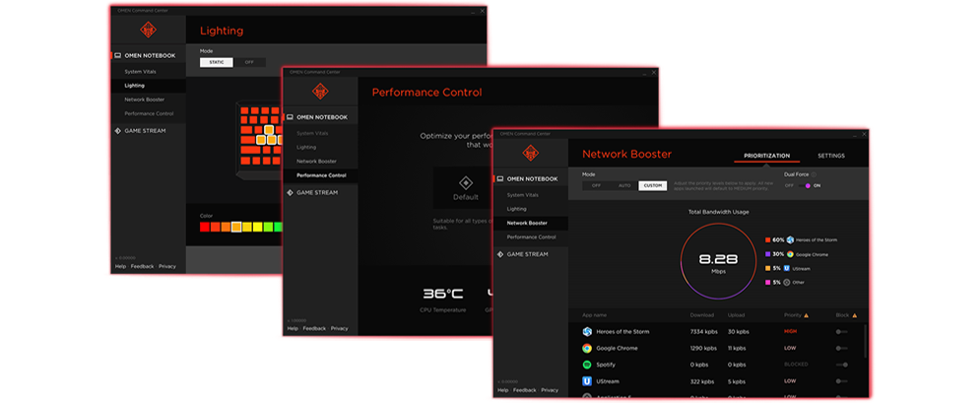
Task: Click UStream icon in bandwidth legend
Action: pos(786,268)
